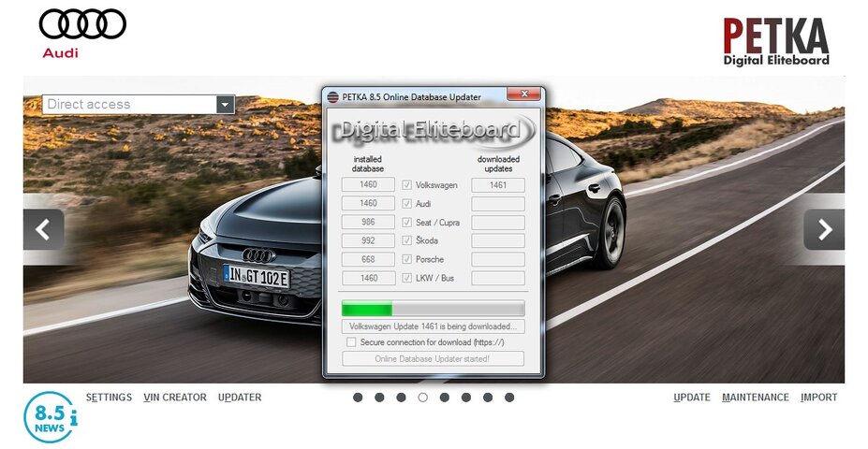The image size is (868, 449).
Task: Close the Online Database Updater dialog
Action: pyautogui.click(x=524, y=94)
